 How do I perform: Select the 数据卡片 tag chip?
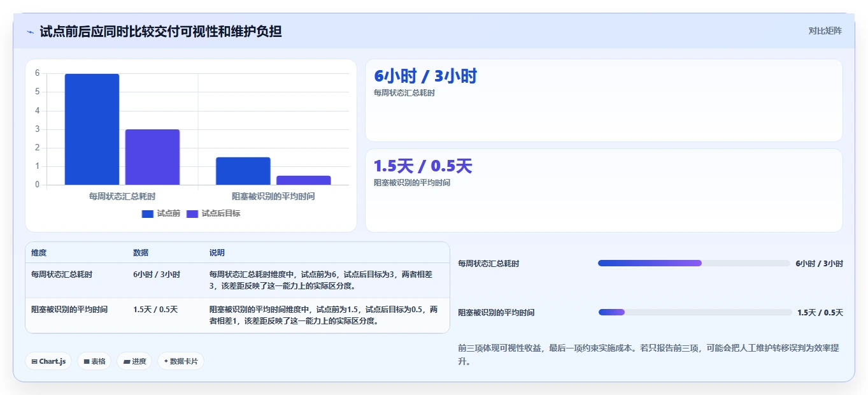point(181,361)
